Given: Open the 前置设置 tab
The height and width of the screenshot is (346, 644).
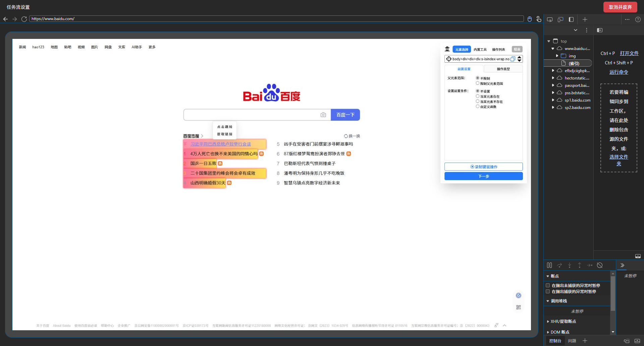Looking at the screenshot, I should [x=464, y=69].
